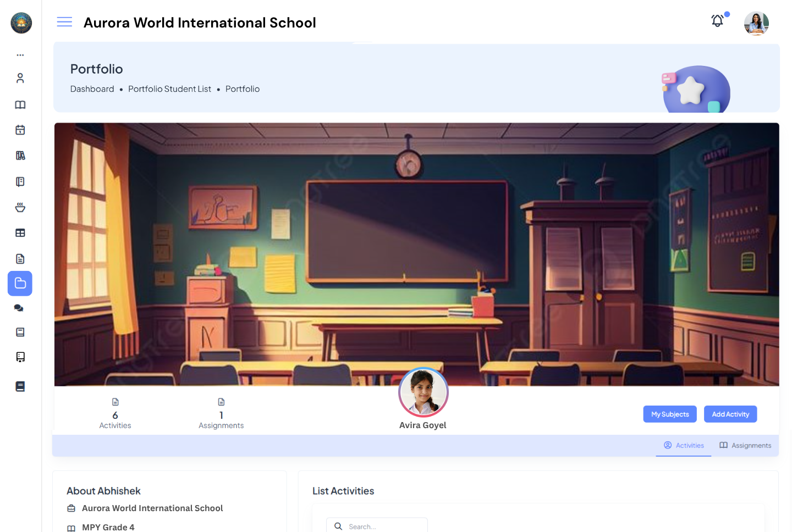Click the food bowl canteen icon
The width and height of the screenshot is (792, 532).
tap(20, 207)
